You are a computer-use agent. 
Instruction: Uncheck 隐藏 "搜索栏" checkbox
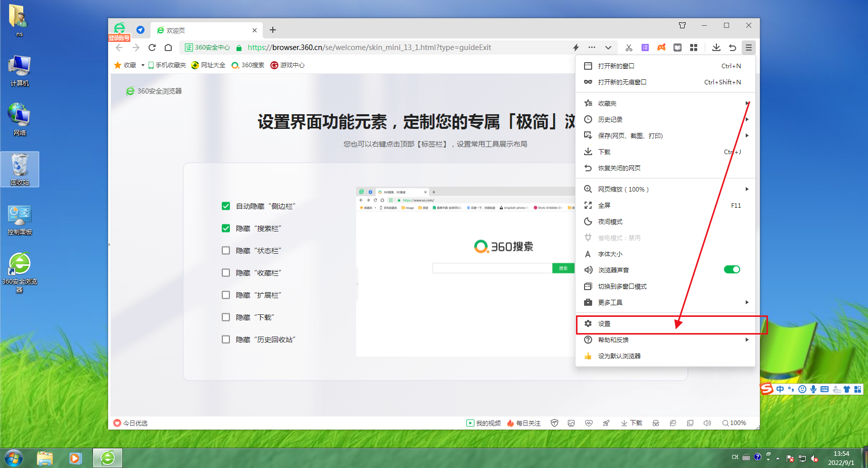click(226, 228)
